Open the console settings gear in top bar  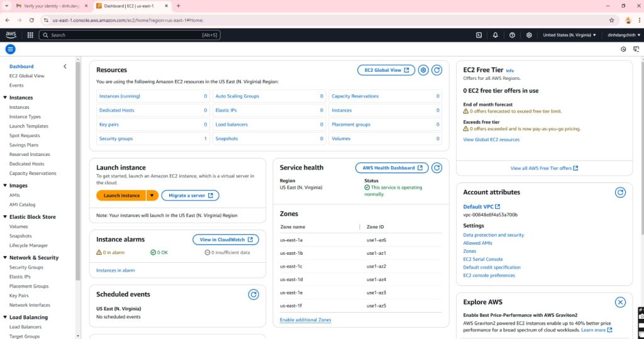click(x=529, y=35)
